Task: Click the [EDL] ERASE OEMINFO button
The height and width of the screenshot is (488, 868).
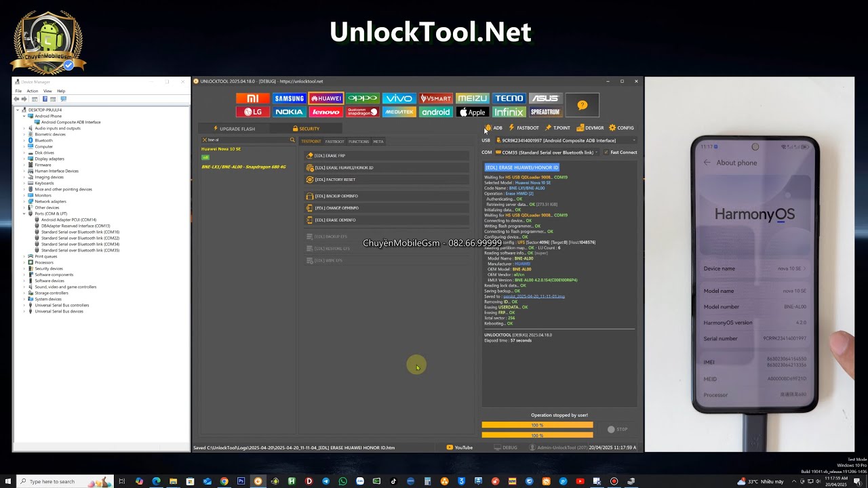Action: click(x=387, y=220)
